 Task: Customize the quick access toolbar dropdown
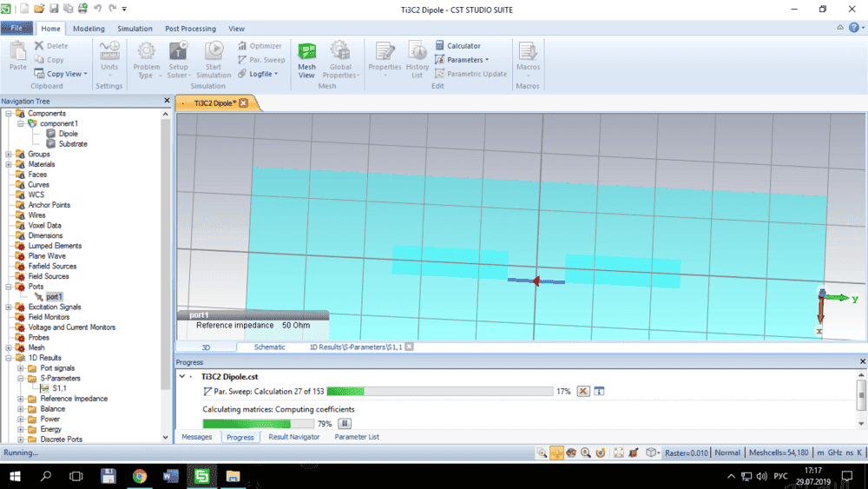point(124,9)
